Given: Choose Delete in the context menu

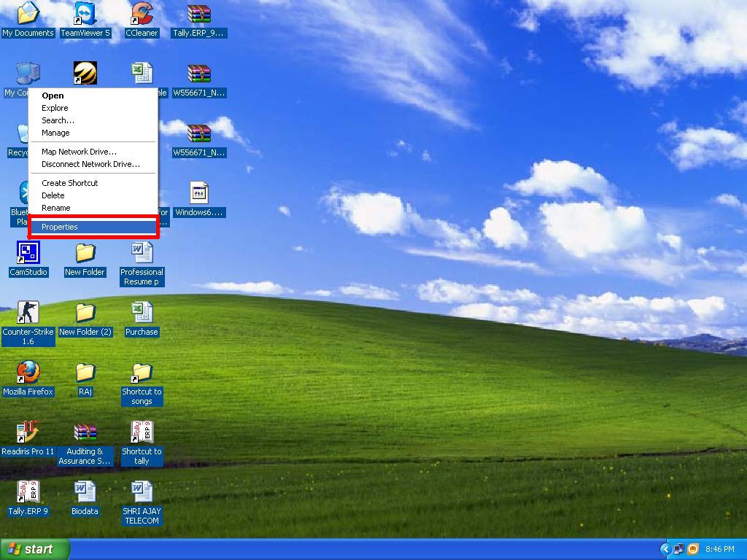Looking at the screenshot, I should (93, 195).
